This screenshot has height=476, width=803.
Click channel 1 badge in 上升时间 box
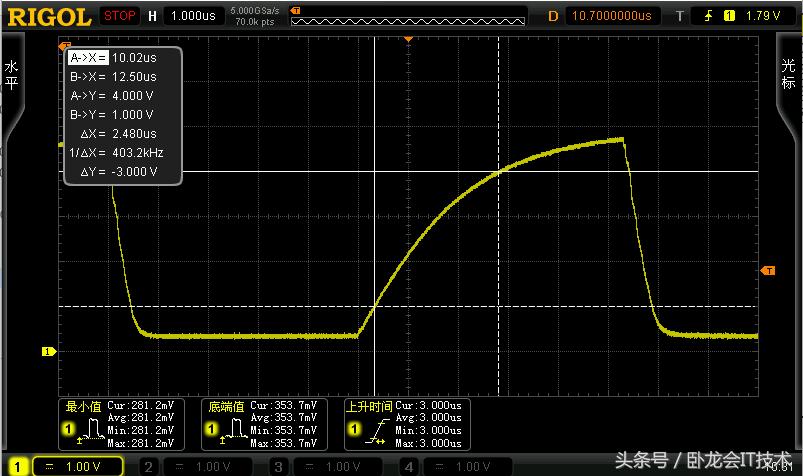[x=354, y=428]
